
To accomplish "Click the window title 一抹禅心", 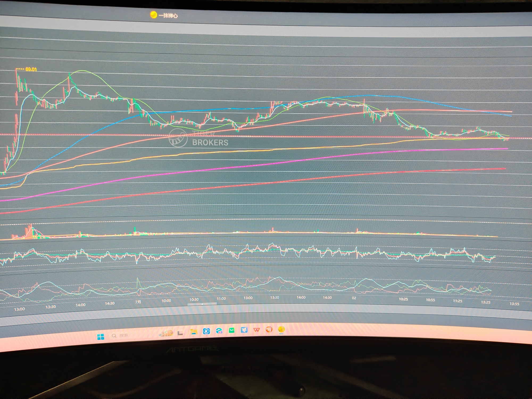I will 168,16.
